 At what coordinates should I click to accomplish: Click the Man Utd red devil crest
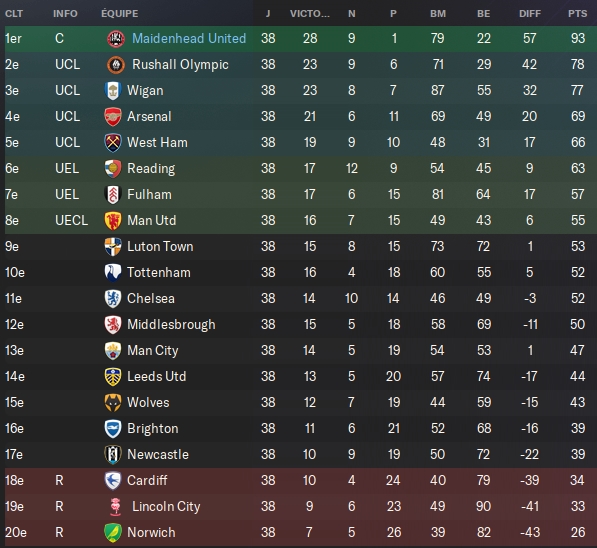tap(113, 220)
